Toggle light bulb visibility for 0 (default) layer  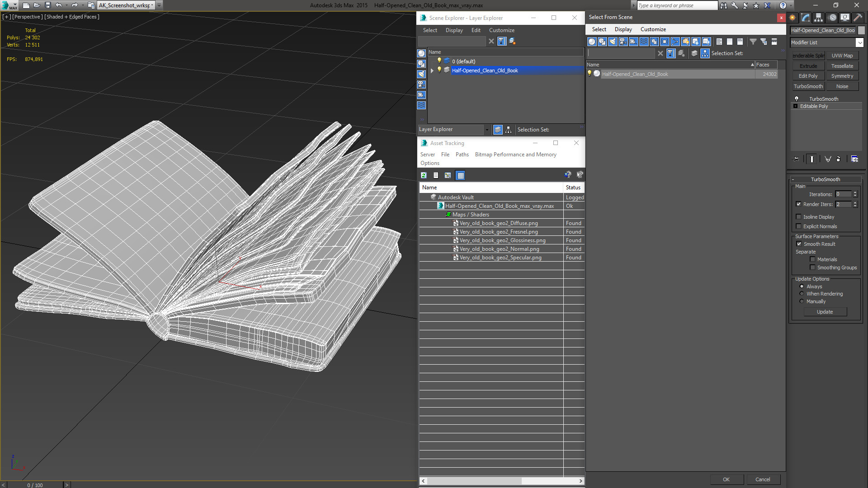[439, 61]
